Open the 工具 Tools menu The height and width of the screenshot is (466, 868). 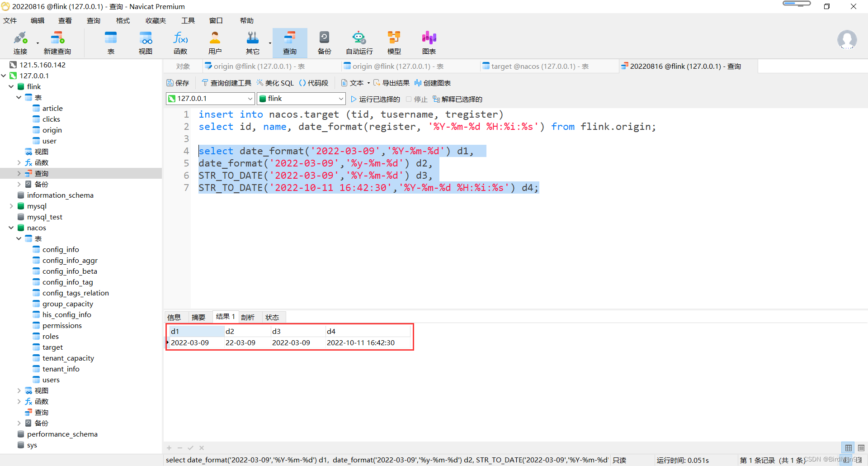[188, 21]
